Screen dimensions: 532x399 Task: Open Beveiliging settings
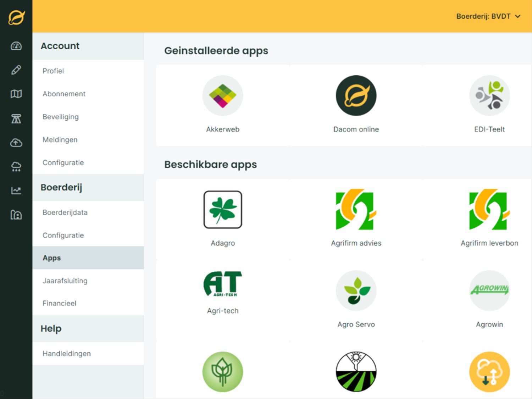click(x=88, y=117)
